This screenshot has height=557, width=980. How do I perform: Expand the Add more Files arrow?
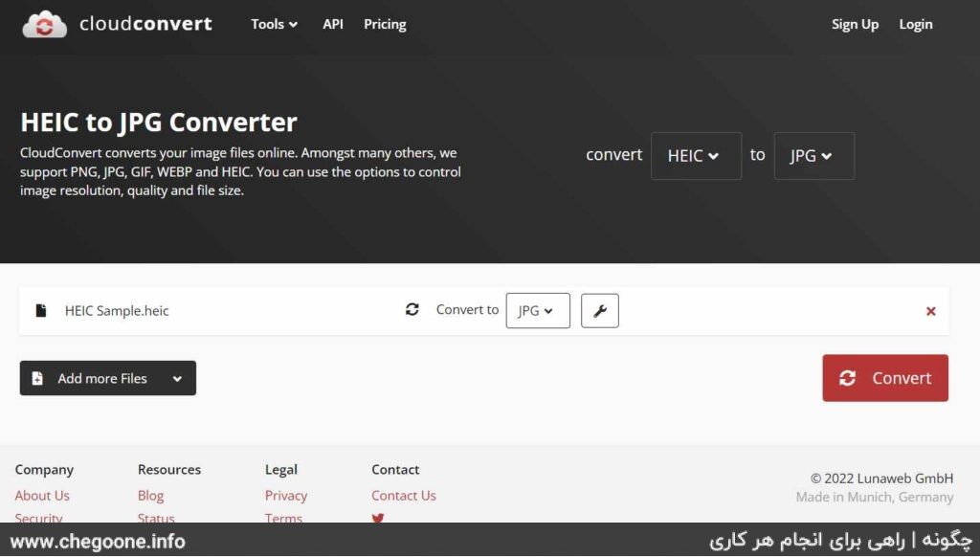coord(177,379)
